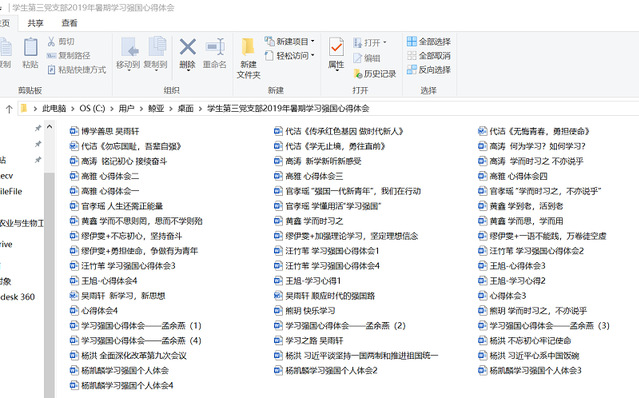Click the current folder name in path
The image size is (639, 398).
tap(288, 108)
